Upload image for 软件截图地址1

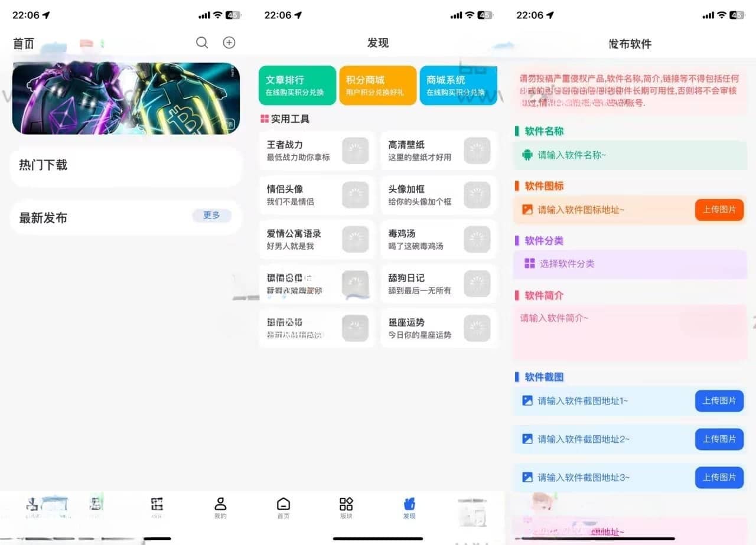click(719, 401)
